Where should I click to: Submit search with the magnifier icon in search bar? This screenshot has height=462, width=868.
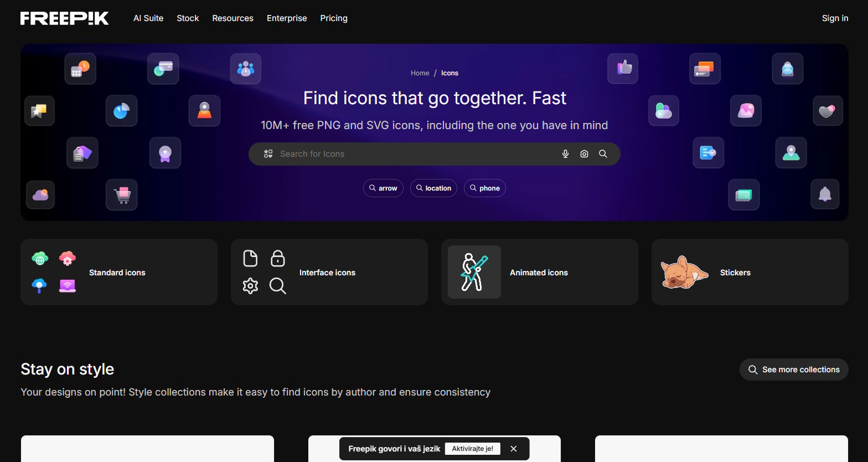(603, 154)
